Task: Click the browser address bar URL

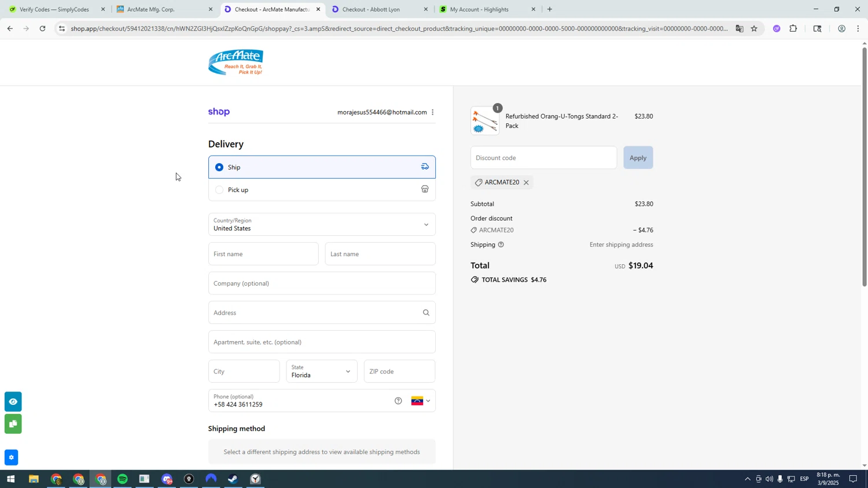Action: tap(399, 28)
